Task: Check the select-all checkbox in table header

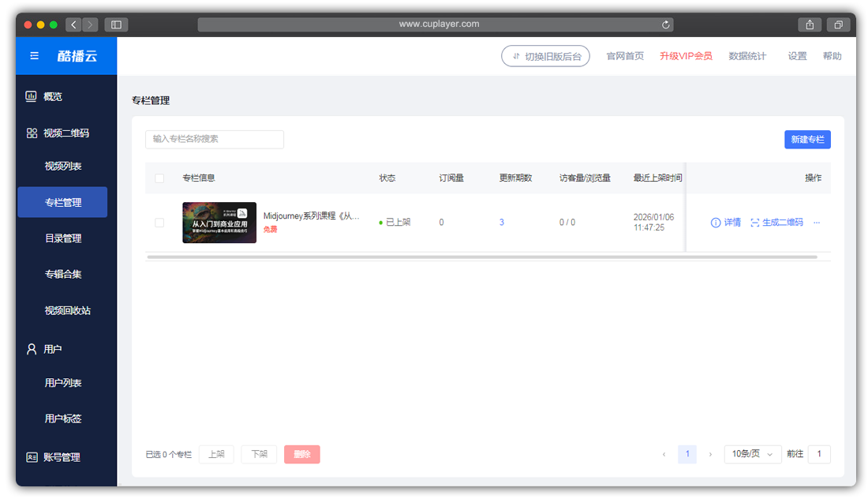Action: [159, 178]
